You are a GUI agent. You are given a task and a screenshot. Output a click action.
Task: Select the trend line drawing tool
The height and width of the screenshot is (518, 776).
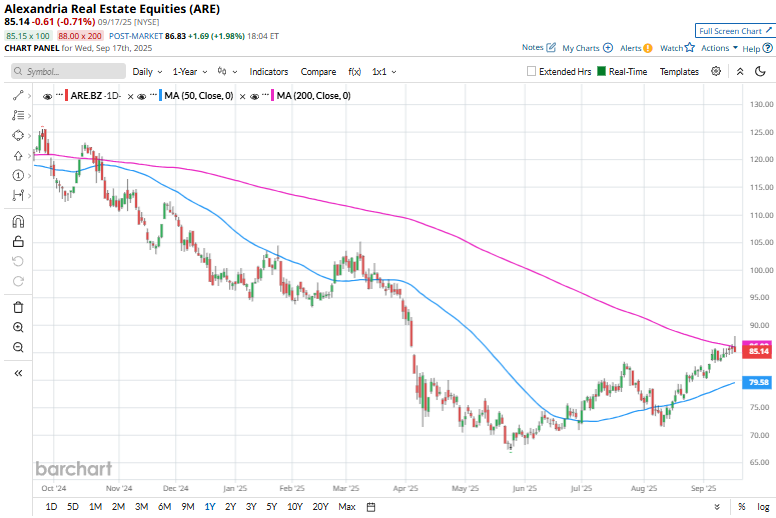(x=18, y=95)
